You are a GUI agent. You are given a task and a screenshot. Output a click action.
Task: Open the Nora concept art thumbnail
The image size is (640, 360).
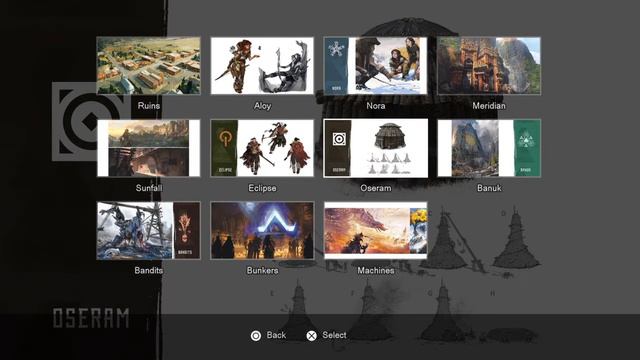(376, 66)
